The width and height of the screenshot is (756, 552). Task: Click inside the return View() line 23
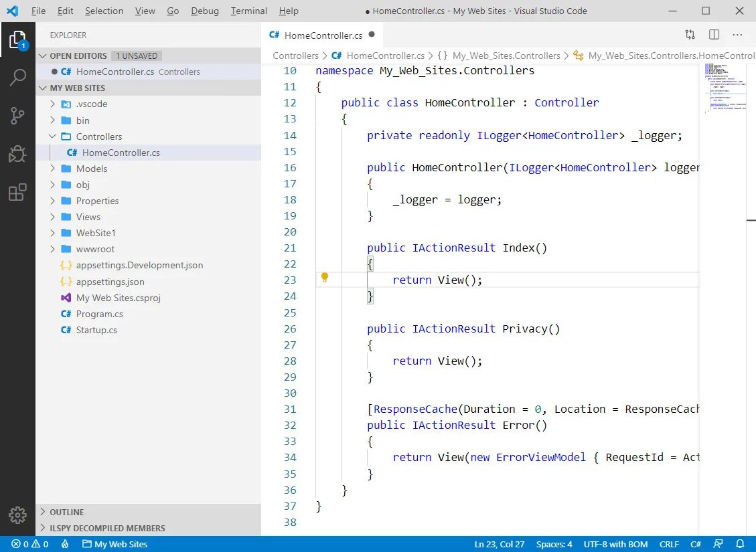pos(437,280)
